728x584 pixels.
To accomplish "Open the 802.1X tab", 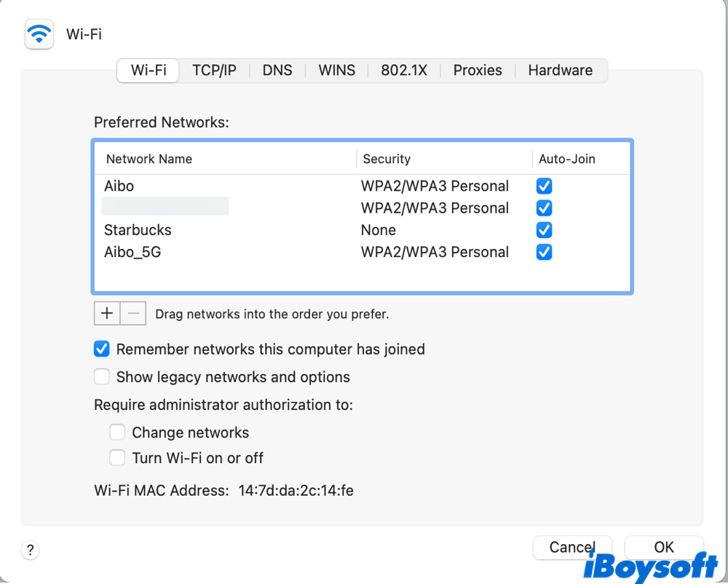I will point(404,71).
